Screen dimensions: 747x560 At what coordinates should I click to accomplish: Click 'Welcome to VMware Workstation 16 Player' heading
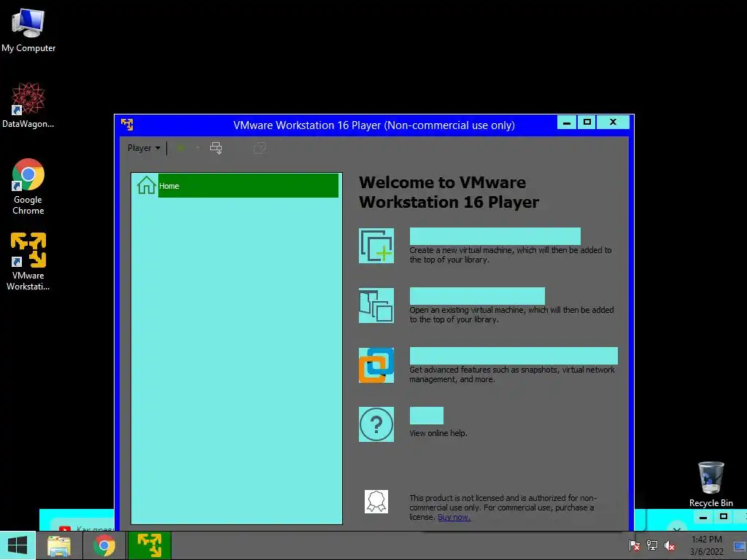pos(449,192)
